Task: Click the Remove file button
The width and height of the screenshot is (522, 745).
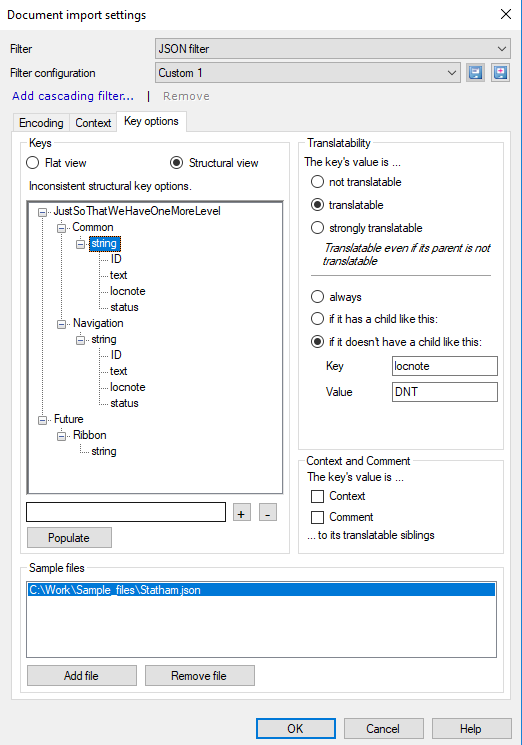Action: pyautogui.click(x=199, y=676)
